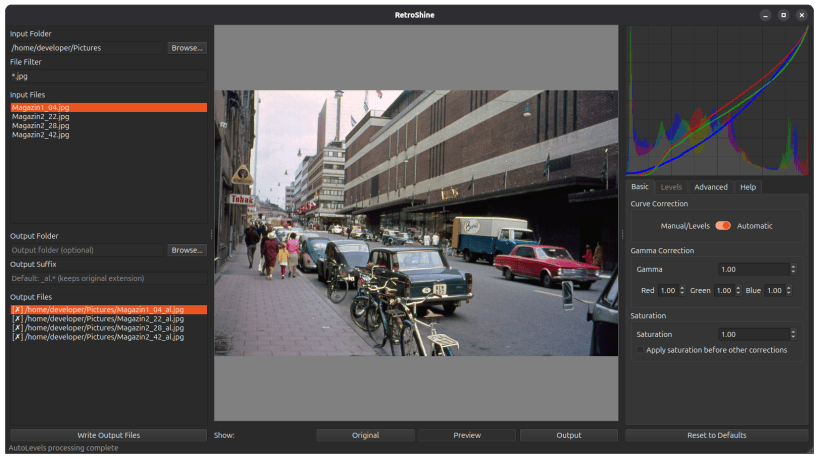Select Magazin2_42_al.jpg in Output Files
Screen dimensions: 819x459
100,337
